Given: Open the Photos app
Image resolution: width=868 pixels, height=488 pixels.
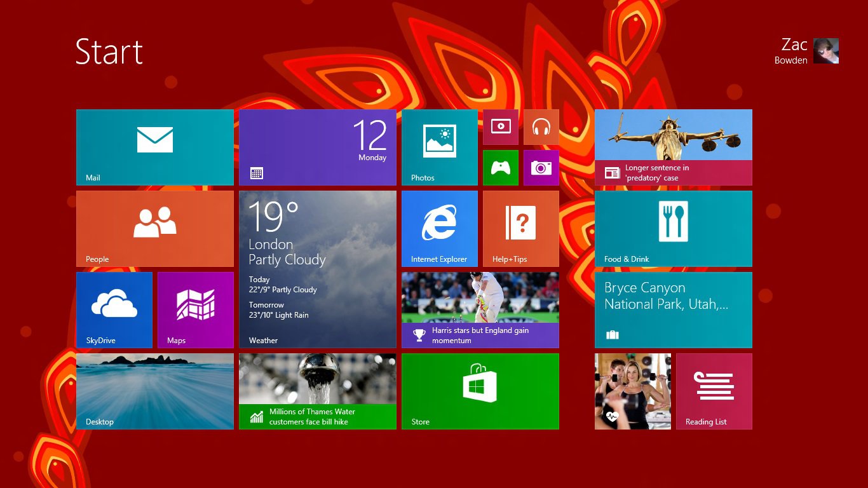Looking at the screenshot, I should tap(438, 146).
